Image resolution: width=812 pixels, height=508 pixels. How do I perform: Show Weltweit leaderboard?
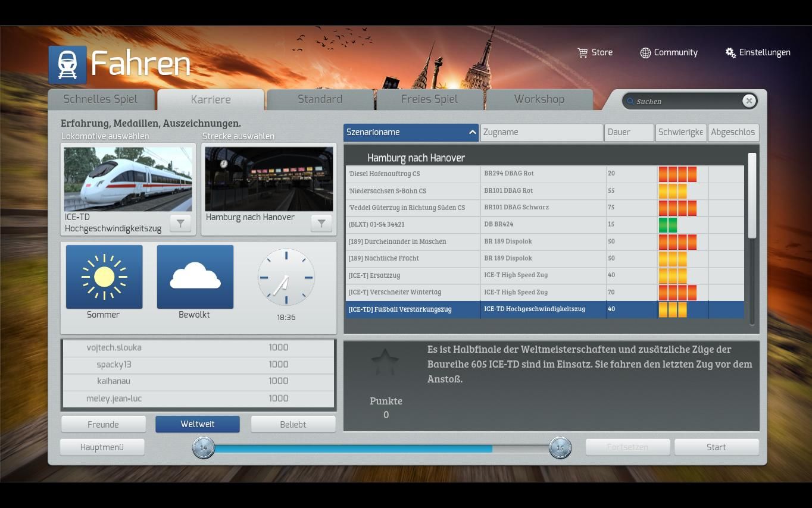click(x=198, y=425)
